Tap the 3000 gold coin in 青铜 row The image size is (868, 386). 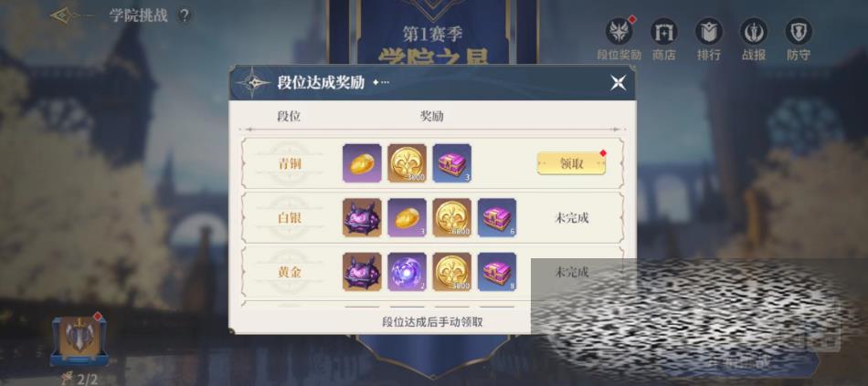[407, 163]
